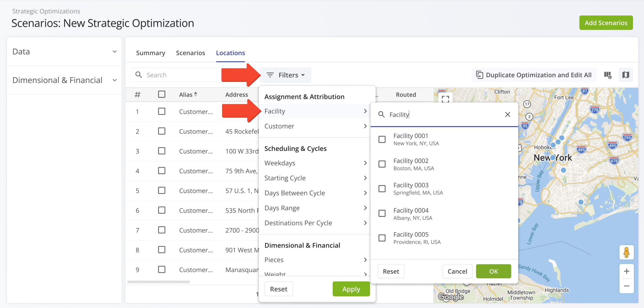Clear the Facility search with X icon
Viewport: 644px width, 308px height.
(507, 115)
